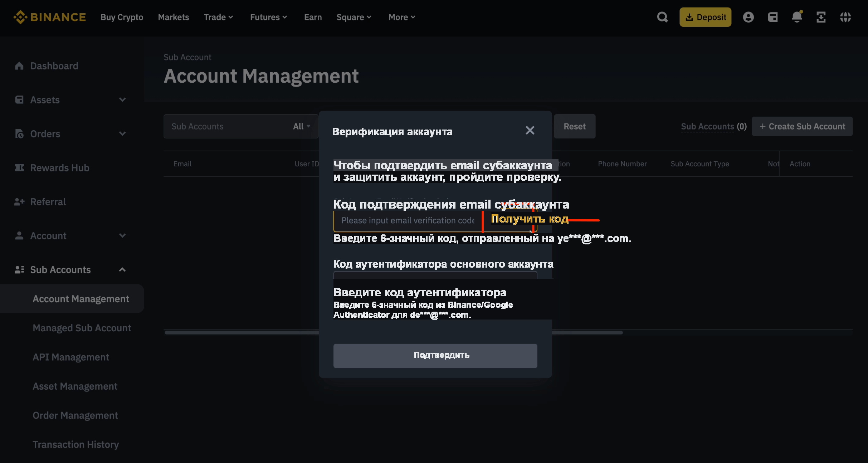Click the Подтвердить confirm button
868x463 pixels.
pyautogui.click(x=435, y=356)
